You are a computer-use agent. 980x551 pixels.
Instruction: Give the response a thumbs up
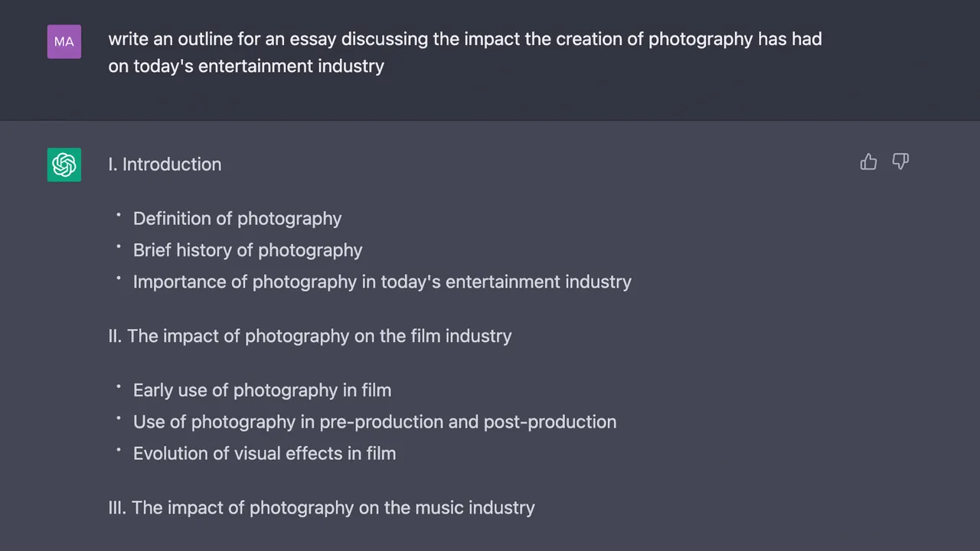[x=868, y=161]
